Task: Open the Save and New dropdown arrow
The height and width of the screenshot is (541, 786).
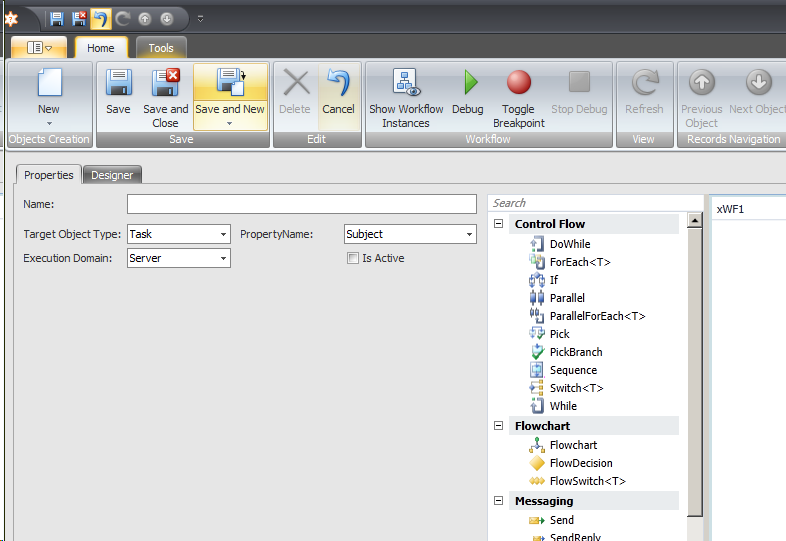Action: 230,124
